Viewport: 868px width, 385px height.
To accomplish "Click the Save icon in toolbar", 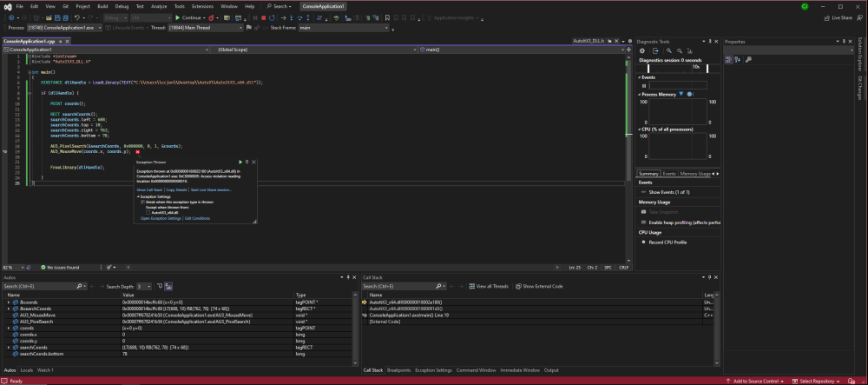I will tap(57, 17).
